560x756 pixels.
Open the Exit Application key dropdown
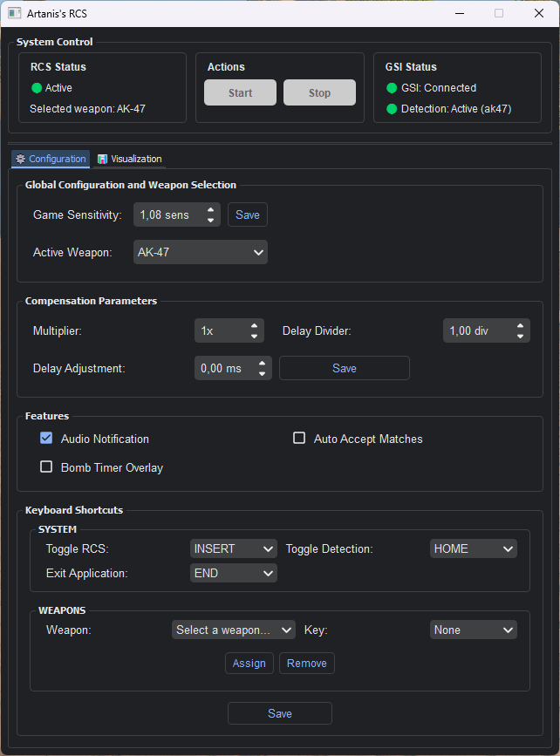click(x=234, y=573)
